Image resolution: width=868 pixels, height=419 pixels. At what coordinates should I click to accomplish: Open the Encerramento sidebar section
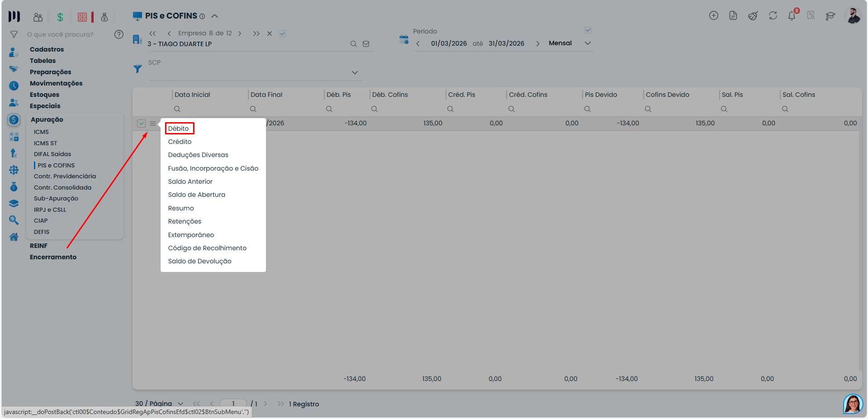tap(53, 257)
